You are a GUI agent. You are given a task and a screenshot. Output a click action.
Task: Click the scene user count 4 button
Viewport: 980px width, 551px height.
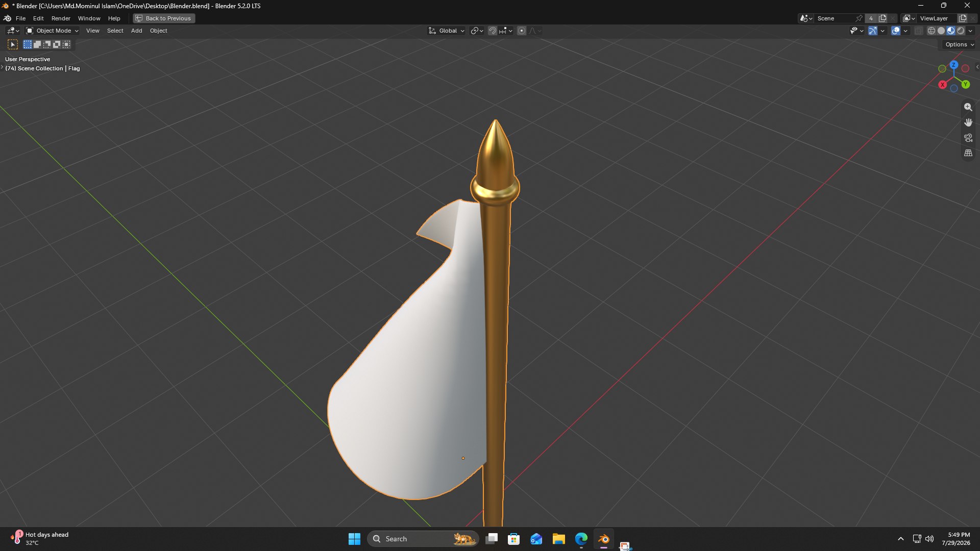[x=871, y=18]
